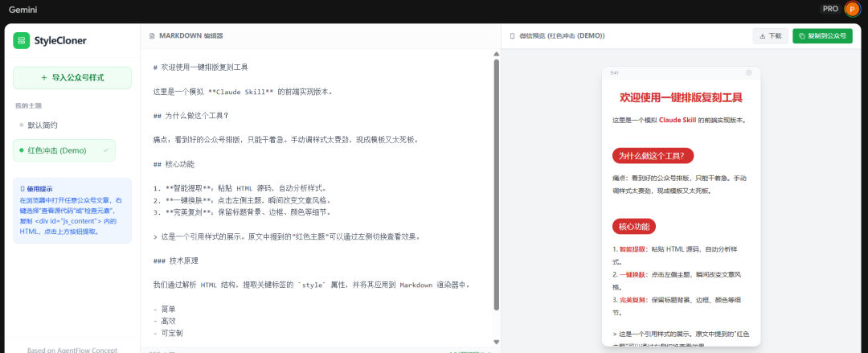Click the StyleCloner name text
This screenshot has width=868, height=353.
(x=60, y=40)
